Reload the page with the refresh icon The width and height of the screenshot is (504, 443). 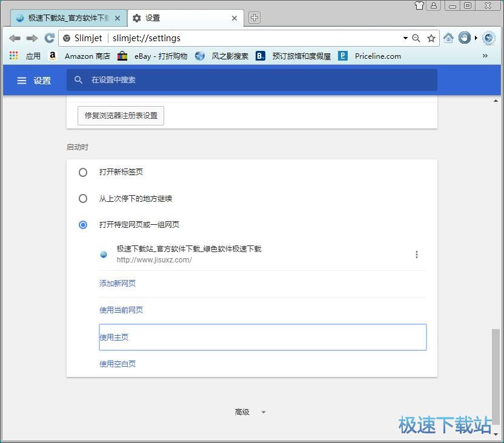click(x=49, y=38)
